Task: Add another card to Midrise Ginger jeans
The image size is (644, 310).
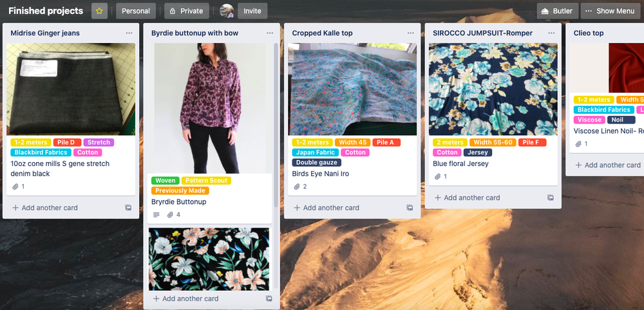Action: pyautogui.click(x=45, y=208)
